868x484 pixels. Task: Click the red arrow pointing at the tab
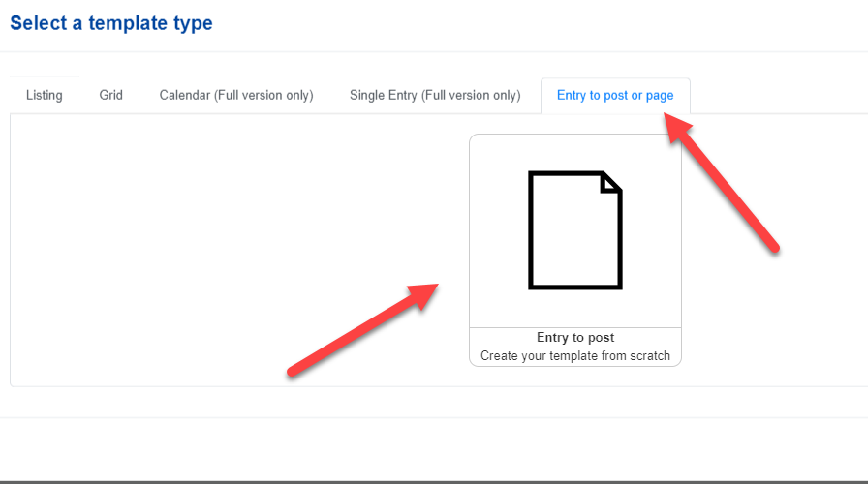(x=722, y=182)
